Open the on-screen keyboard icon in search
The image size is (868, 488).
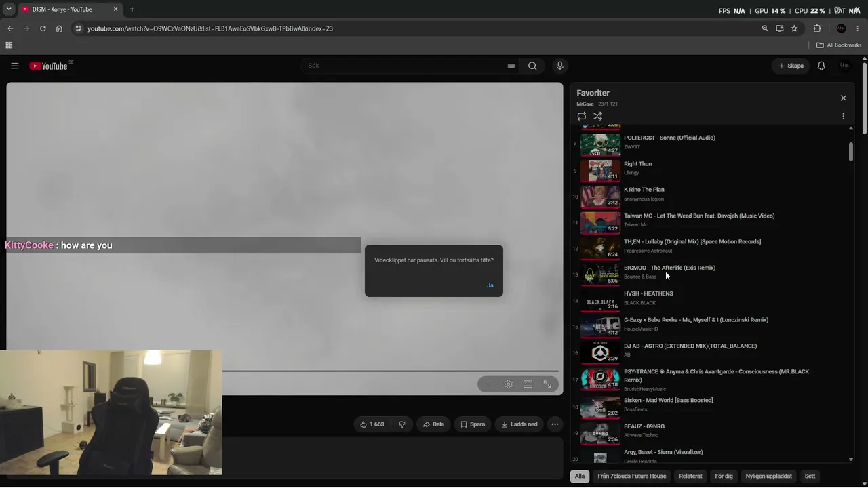(x=511, y=66)
